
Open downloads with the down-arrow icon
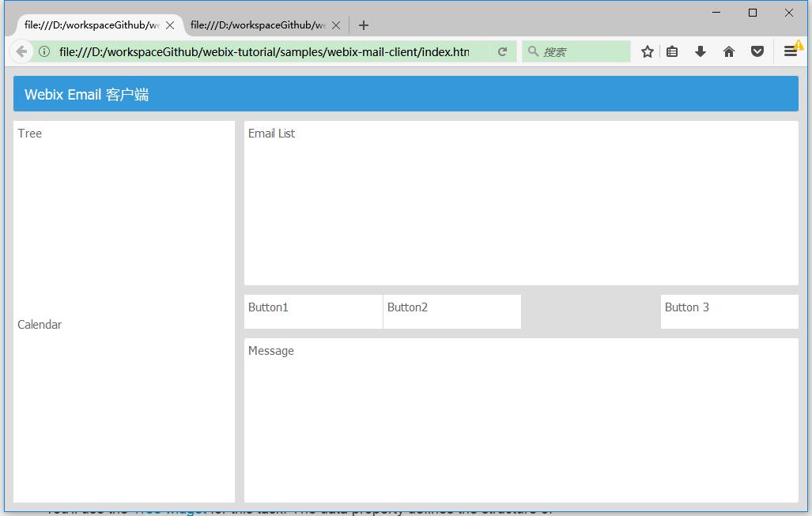(x=701, y=51)
